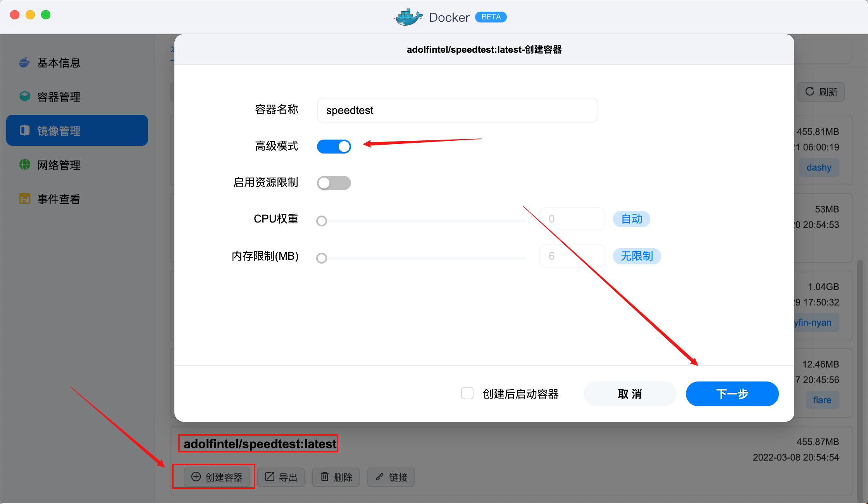Click the CPU weight (CPU权重) slider handle

tap(322, 221)
